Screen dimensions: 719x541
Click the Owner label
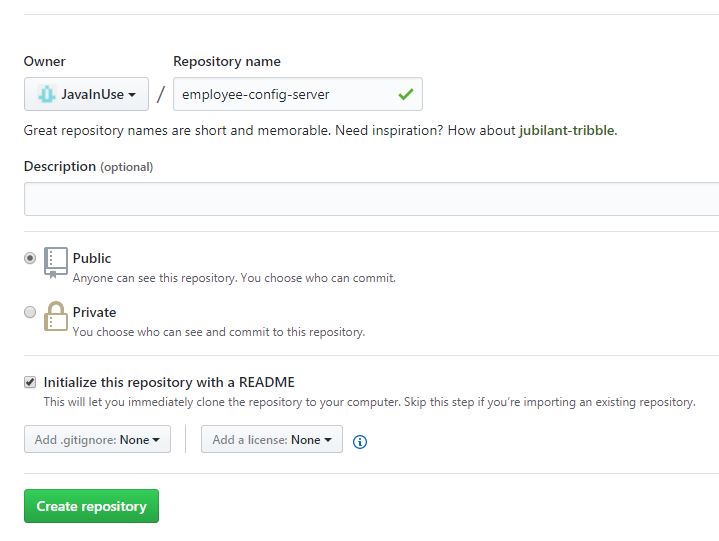tap(44, 61)
